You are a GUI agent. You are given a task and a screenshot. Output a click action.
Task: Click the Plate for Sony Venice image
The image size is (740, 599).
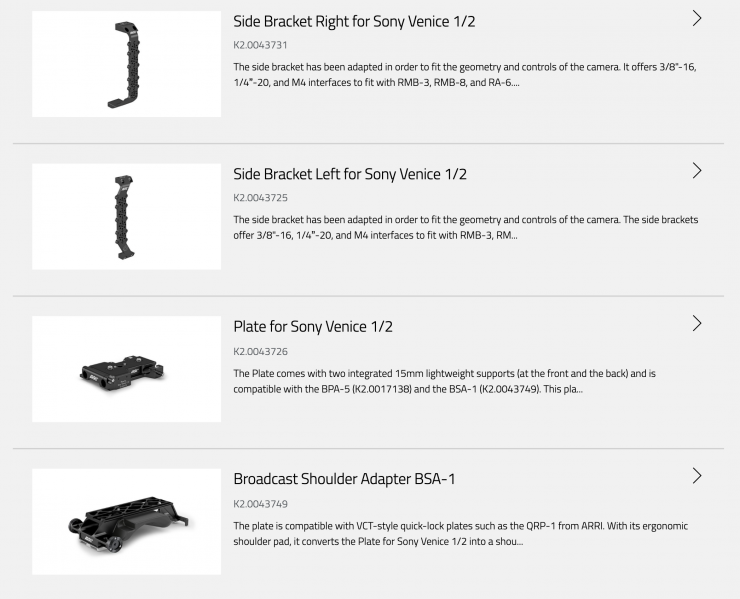coord(126,369)
